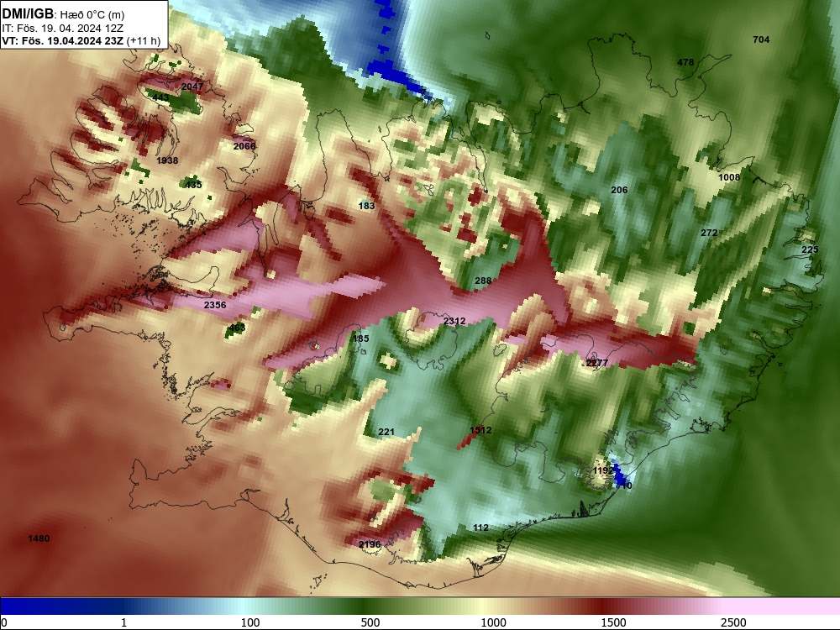Click the colour scale label 100

250,622
